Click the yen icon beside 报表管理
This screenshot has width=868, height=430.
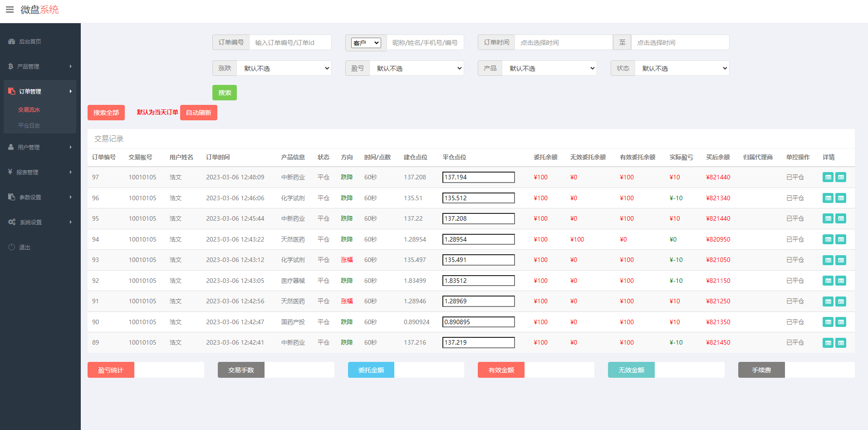tap(10, 172)
